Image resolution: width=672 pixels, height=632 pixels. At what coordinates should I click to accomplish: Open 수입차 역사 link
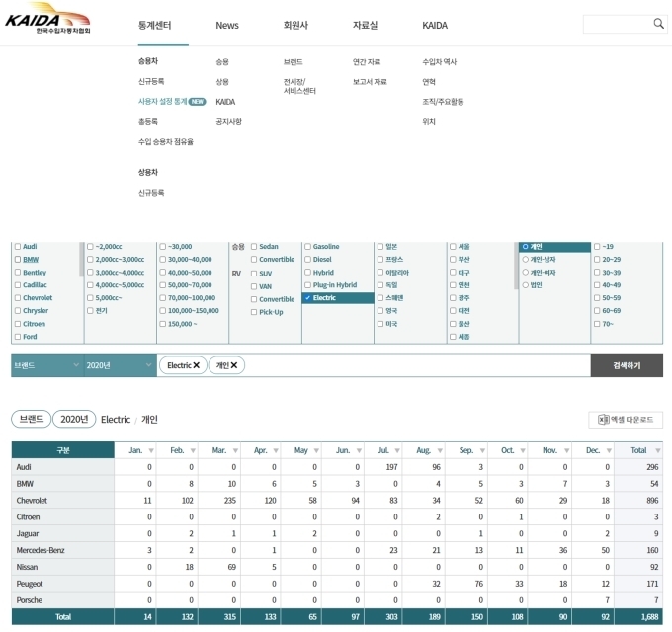click(x=440, y=61)
